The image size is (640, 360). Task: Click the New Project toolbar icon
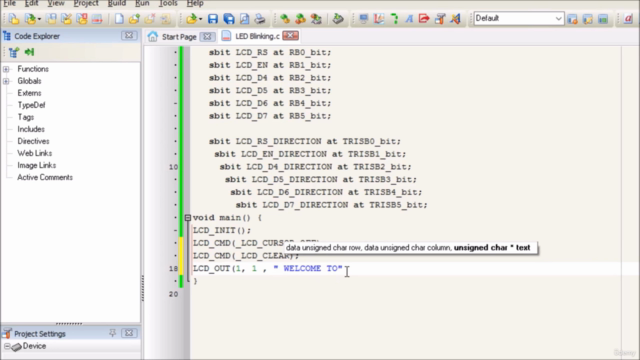click(x=13, y=19)
